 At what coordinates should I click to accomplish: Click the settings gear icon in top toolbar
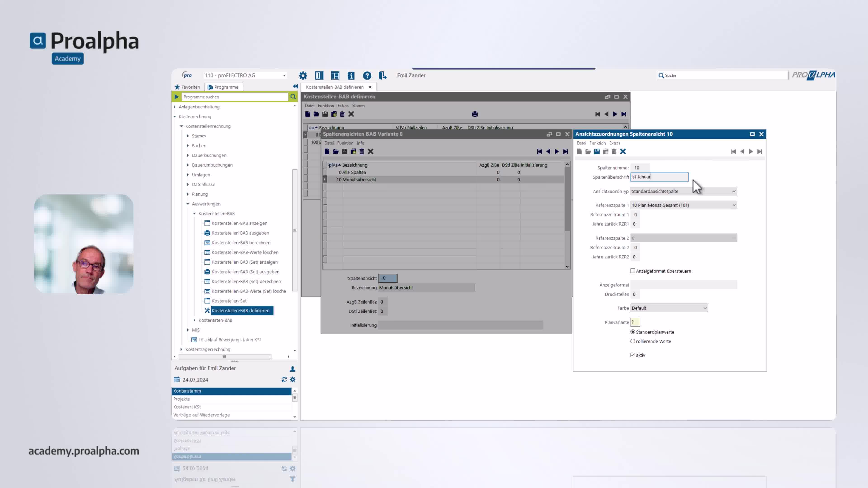pyautogui.click(x=303, y=75)
